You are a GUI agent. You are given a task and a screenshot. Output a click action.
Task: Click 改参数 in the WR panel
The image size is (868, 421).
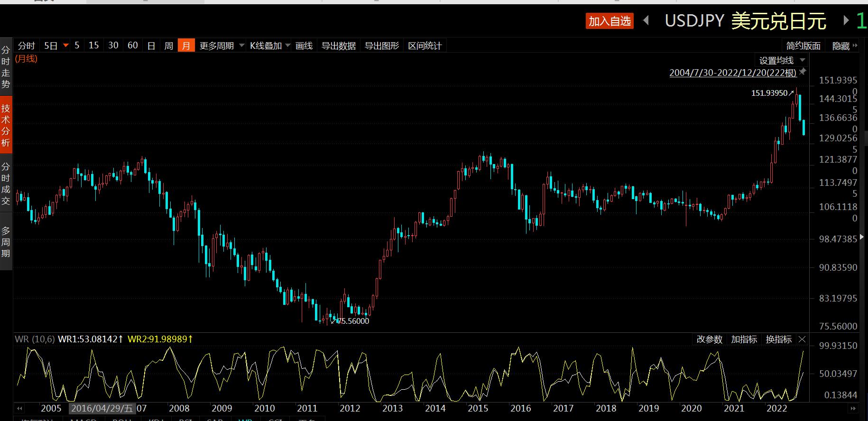[709, 339]
